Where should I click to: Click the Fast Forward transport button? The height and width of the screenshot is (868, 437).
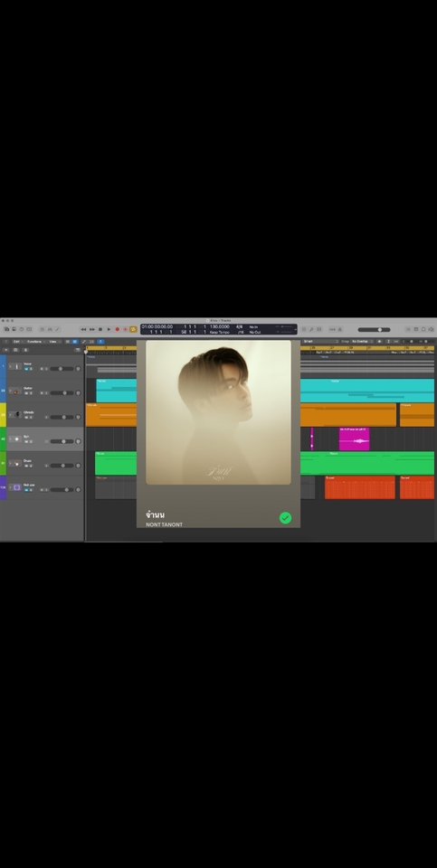(92, 329)
